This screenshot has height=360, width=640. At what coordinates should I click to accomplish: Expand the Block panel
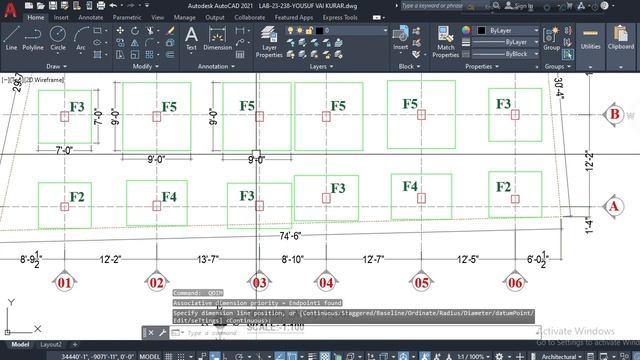[409, 66]
